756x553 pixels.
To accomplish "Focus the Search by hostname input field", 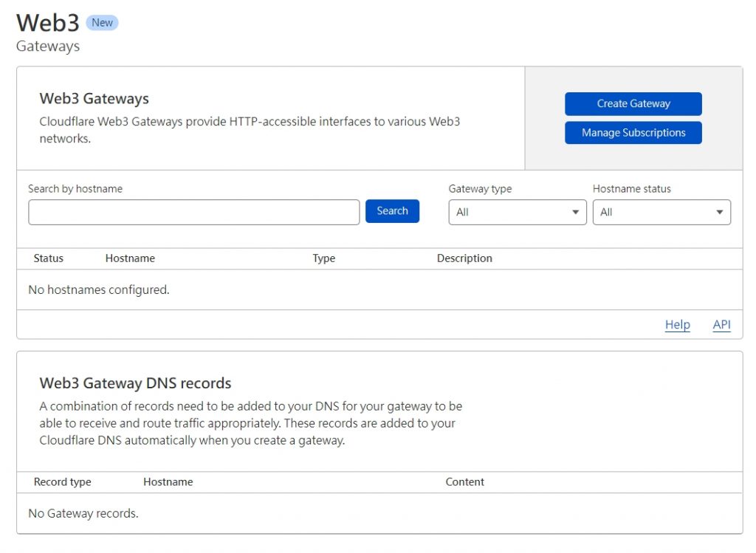I will (x=193, y=212).
